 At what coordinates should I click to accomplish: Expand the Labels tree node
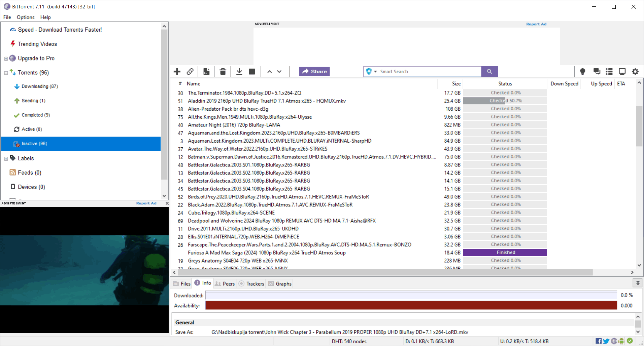pos(6,159)
